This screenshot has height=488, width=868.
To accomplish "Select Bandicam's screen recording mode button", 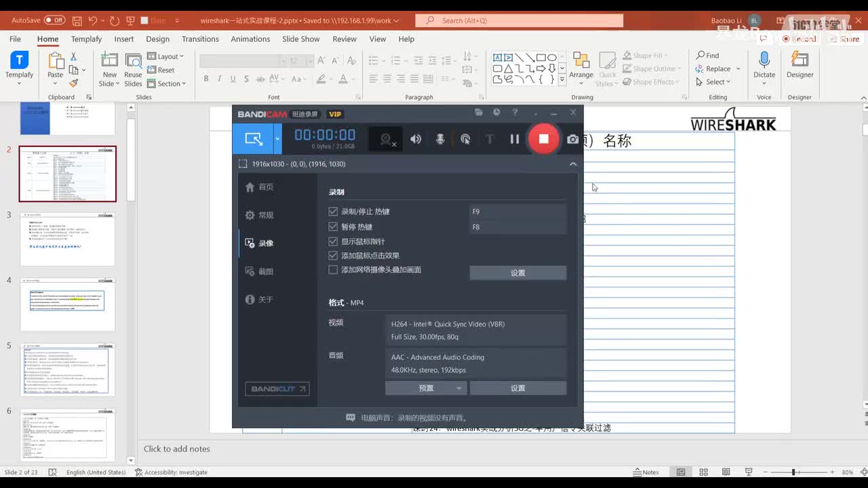I will tap(253, 139).
